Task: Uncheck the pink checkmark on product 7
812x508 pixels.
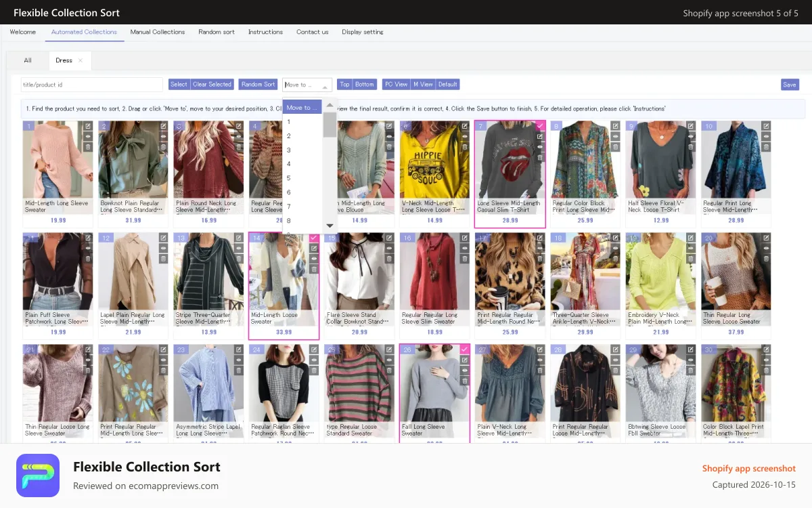Action: tap(540, 125)
